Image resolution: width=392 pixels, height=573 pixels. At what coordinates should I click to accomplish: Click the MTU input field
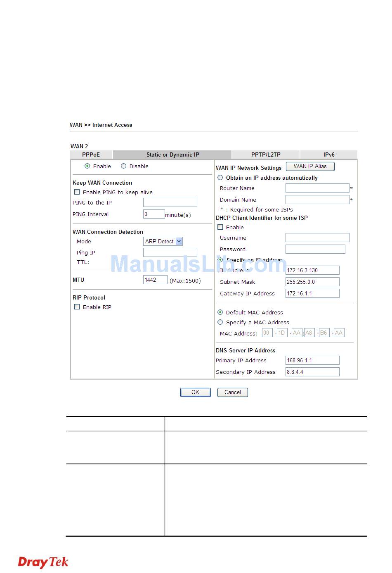point(155,280)
